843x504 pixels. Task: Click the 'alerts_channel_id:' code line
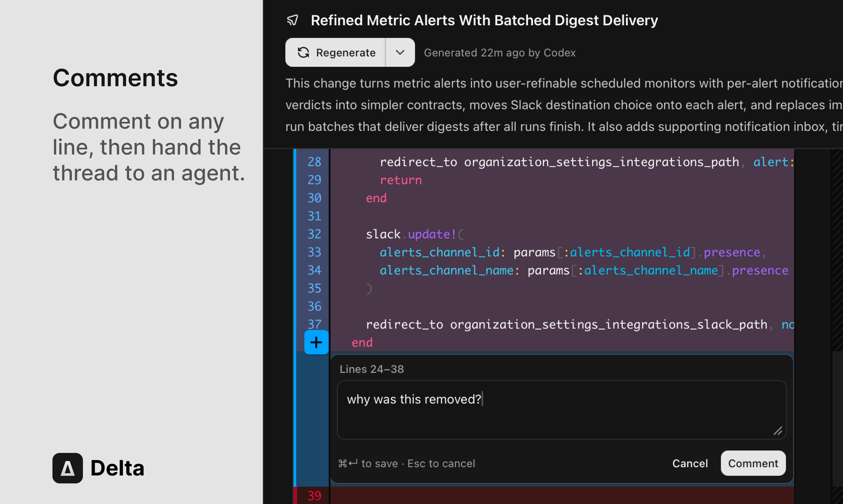pos(573,252)
